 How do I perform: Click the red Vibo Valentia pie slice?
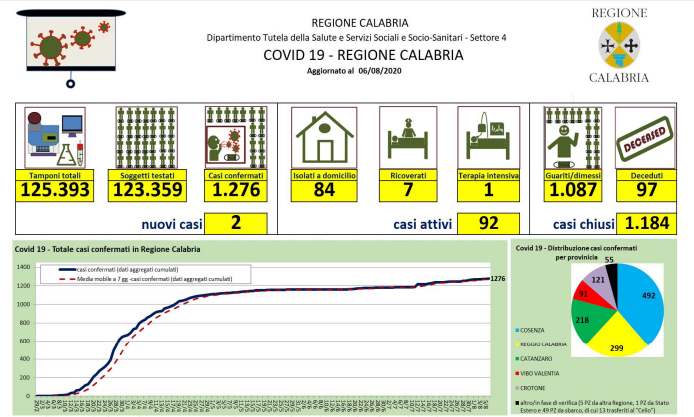coord(581,294)
